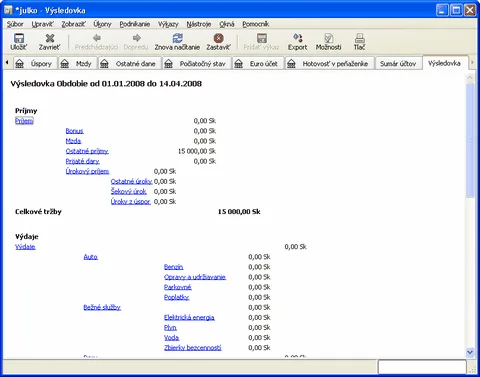The image size is (480, 377).
Task: Switch to the Sumár účtov tab
Action: point(398,64)
